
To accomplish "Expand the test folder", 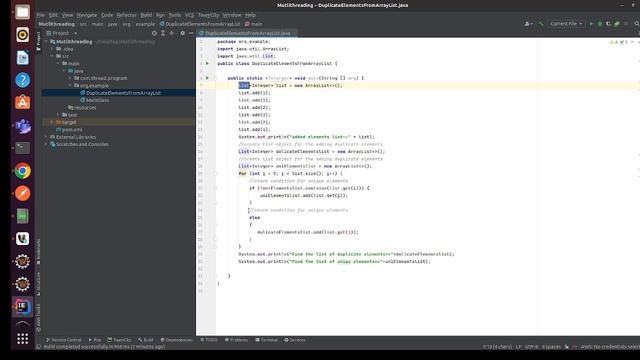I will point(58,115).
